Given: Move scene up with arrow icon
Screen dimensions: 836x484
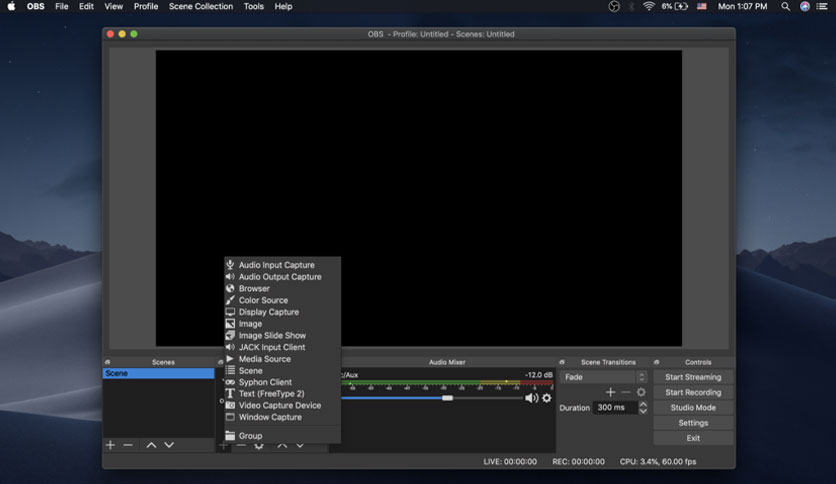Looking at the screenshot, I should (151, 445).
